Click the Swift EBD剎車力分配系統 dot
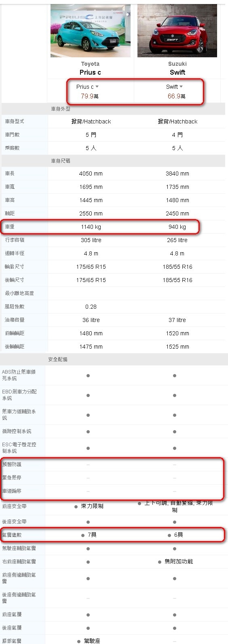Viewport: 228px width, 644px height. [x=175, y=395]
